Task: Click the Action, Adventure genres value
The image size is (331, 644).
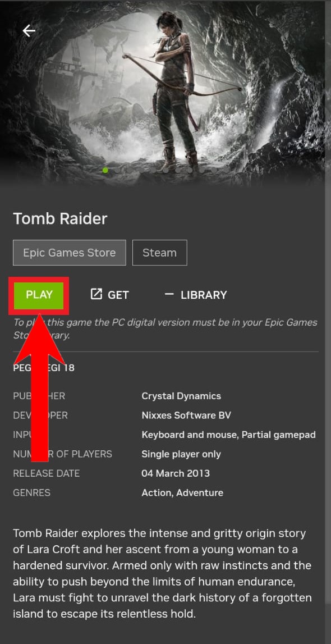Action: [x=182, y=492]
